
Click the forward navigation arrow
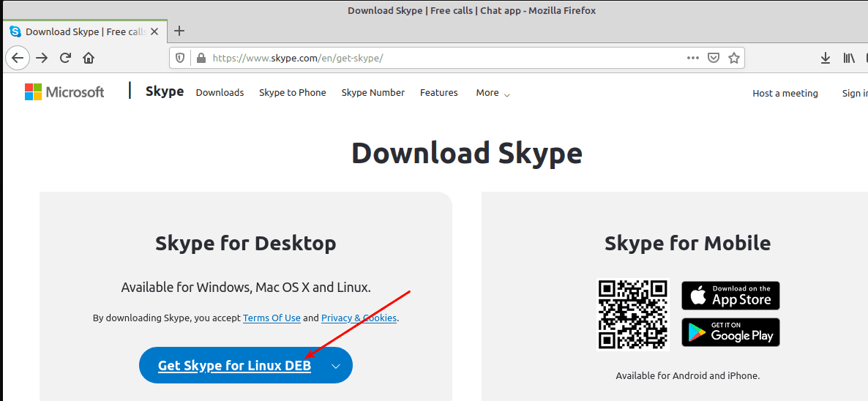[42, 58]
